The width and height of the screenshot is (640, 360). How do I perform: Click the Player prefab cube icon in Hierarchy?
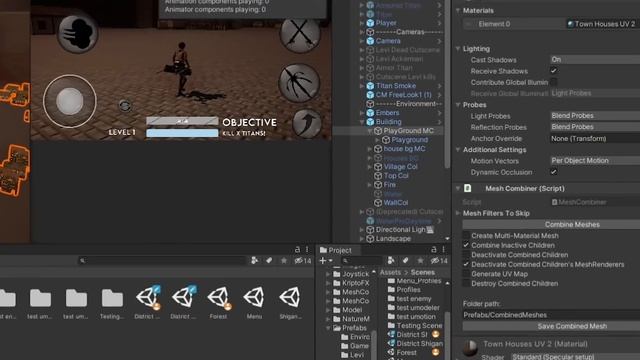[x=370, y=23]
